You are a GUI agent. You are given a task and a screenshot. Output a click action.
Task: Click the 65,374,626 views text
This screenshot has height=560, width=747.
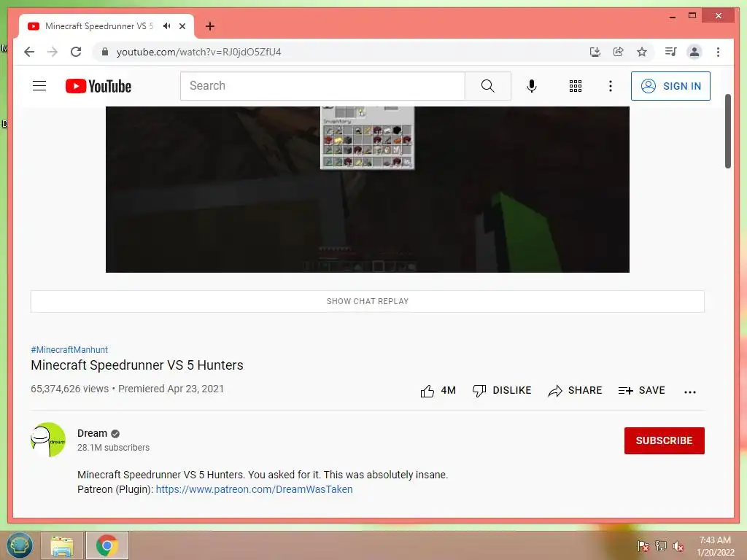69,389
